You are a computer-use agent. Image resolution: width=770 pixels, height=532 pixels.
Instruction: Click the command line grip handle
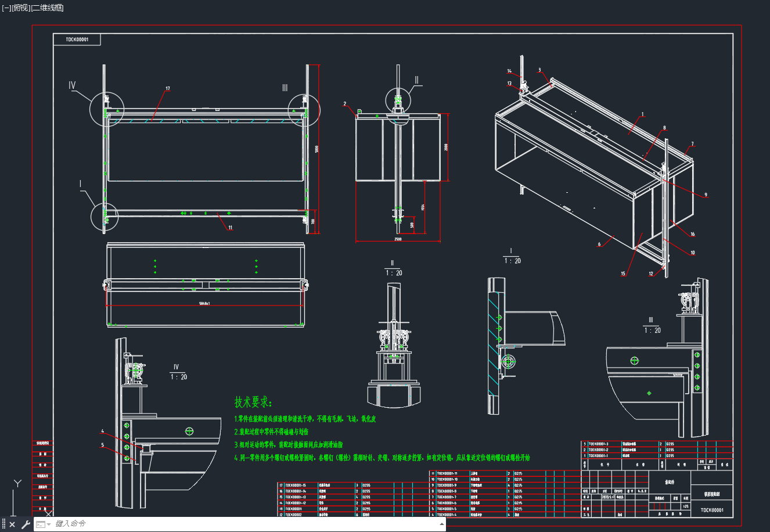pyautogui.click(x=3, y=524)
